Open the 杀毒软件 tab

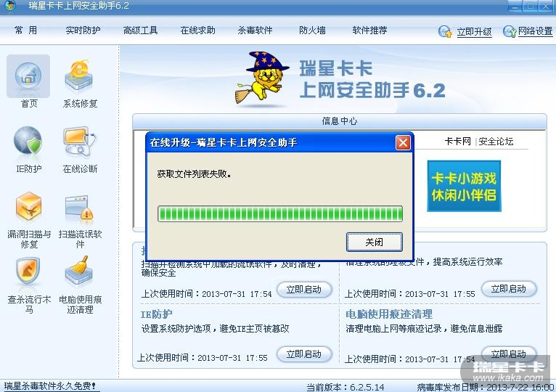coord(255,30)
